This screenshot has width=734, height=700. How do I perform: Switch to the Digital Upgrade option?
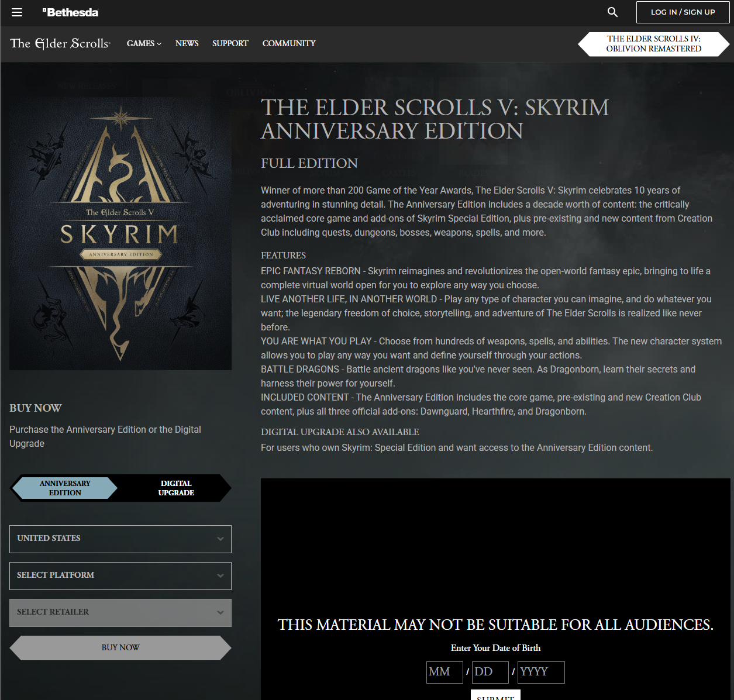click(x=176, y=488)
